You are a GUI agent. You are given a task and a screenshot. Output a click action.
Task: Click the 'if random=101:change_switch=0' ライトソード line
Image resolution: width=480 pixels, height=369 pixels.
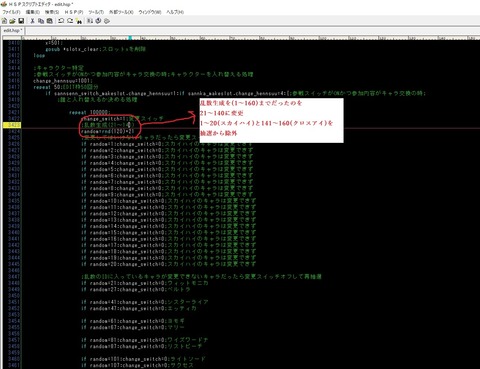click(x=144, y=359)
